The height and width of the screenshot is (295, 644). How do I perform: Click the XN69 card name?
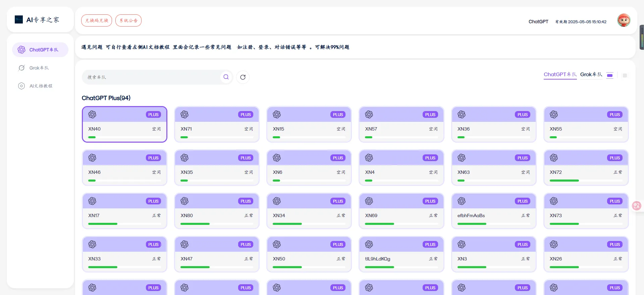(371, 215)
